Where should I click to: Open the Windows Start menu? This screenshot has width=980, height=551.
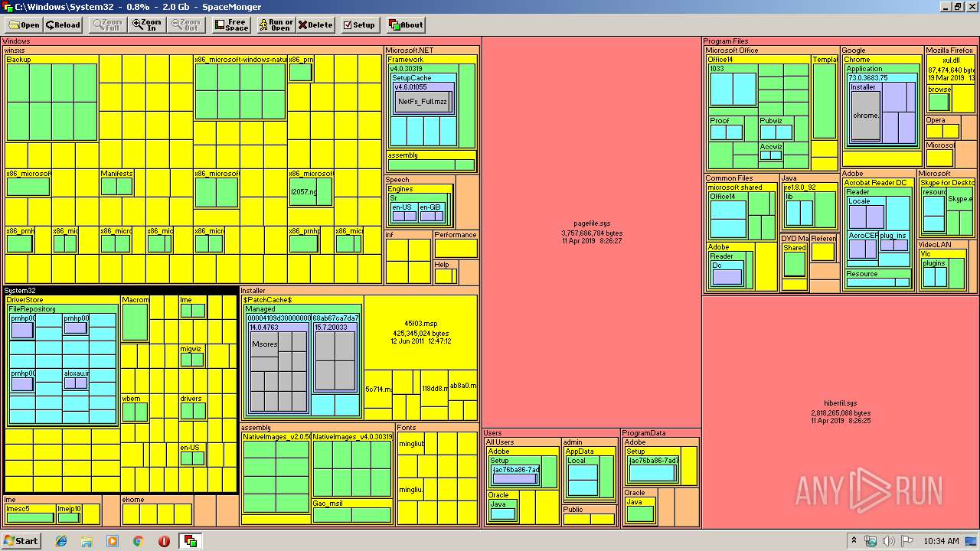[21, 540]
